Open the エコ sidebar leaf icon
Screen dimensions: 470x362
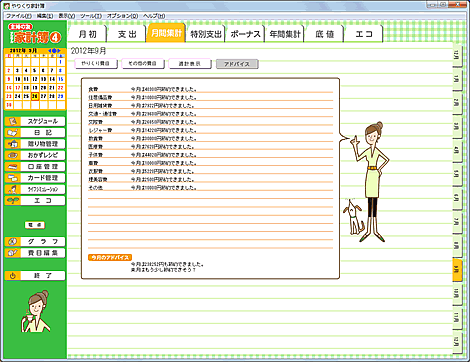pyautogui.click(x=13, y=201)
